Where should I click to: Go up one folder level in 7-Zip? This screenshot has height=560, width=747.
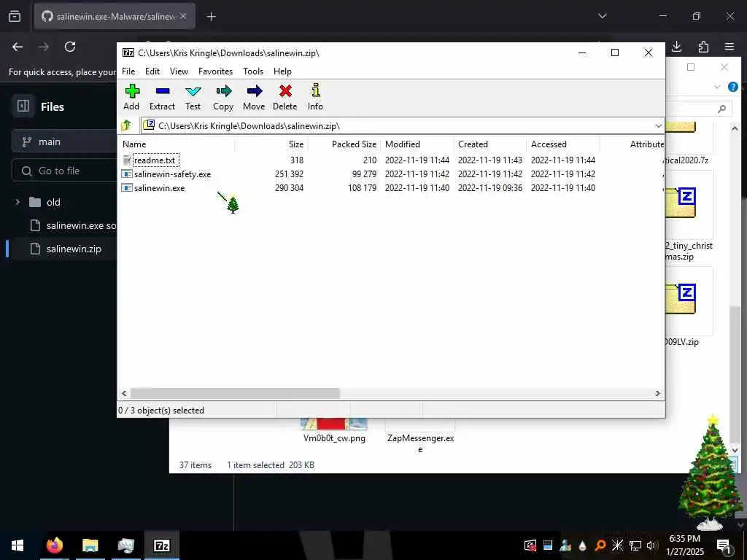(127, 125)
